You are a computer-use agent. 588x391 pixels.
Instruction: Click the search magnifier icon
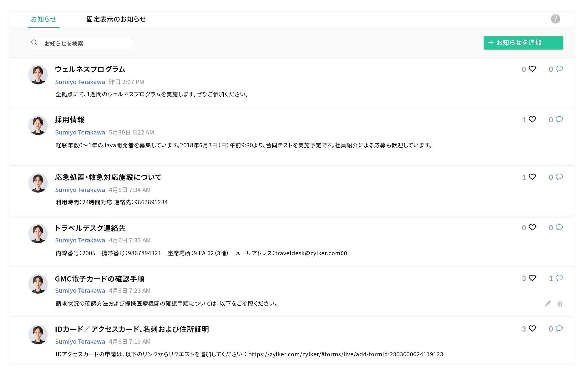click(x=34, y=43)
